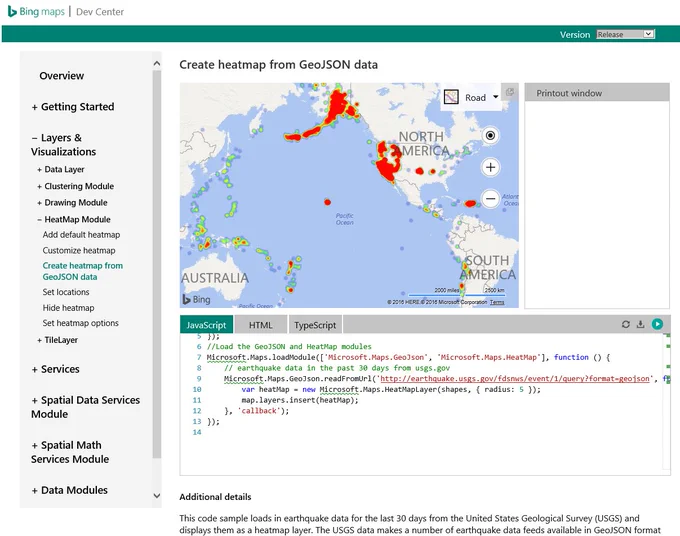Screen dimensions: 680x536
Task: Open Hide heatmap sample
Action: [x=68, y=307]
